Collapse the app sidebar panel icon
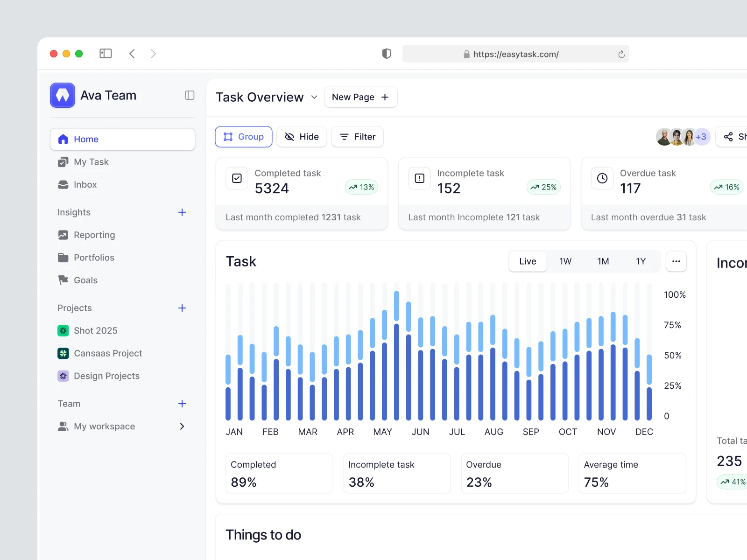 (190, 95)
